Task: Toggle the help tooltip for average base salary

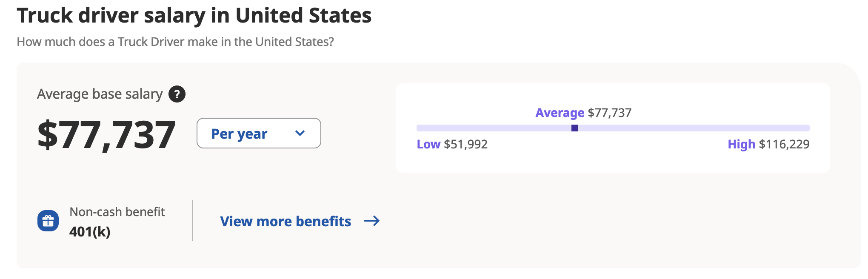Action: tap(178, 94)
